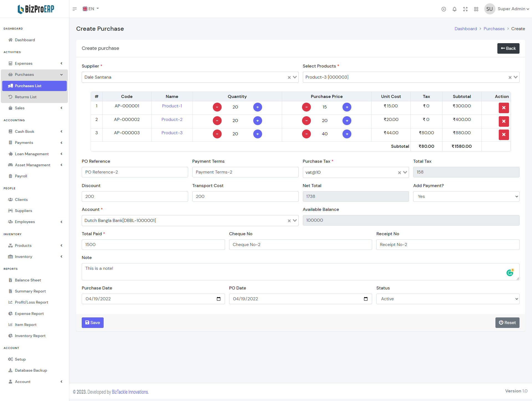Click the Save button

(93, 323)
